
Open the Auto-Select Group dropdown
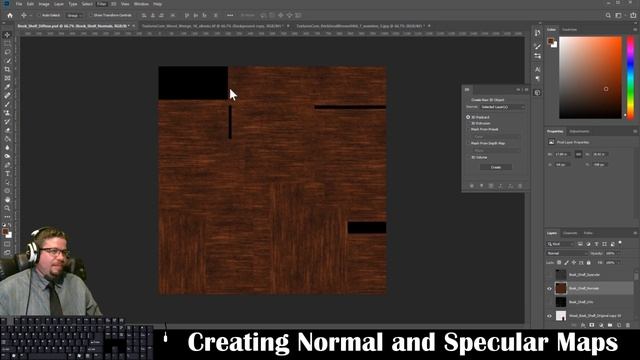pyautogui.click(x=74, y=16)
